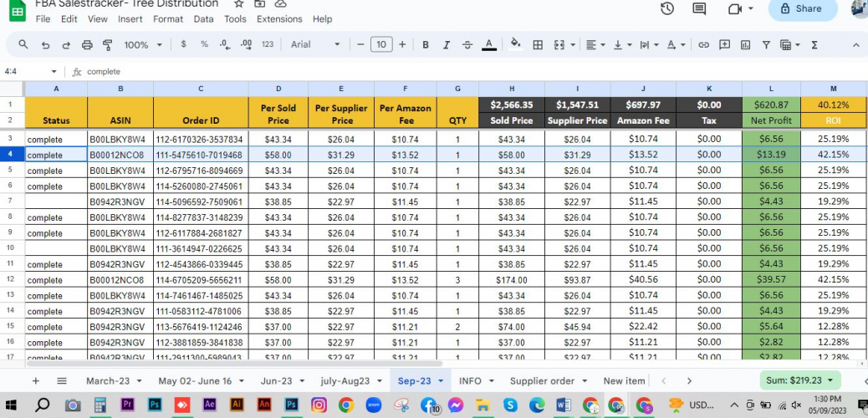Viewport: 868px width, 418px height.
Task: Open the Extensions menu
Action: pos(279,19)
